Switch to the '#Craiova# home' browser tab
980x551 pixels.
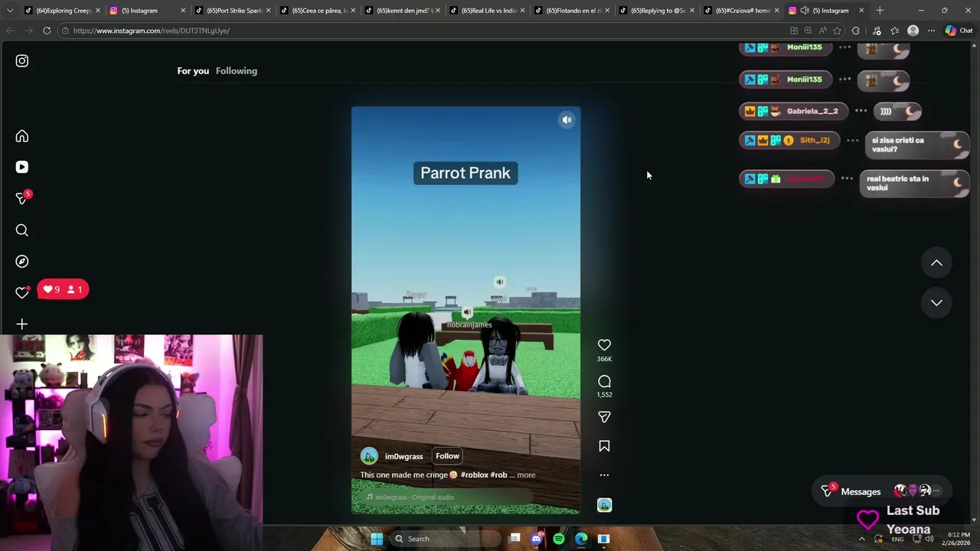tap(743, 11)
